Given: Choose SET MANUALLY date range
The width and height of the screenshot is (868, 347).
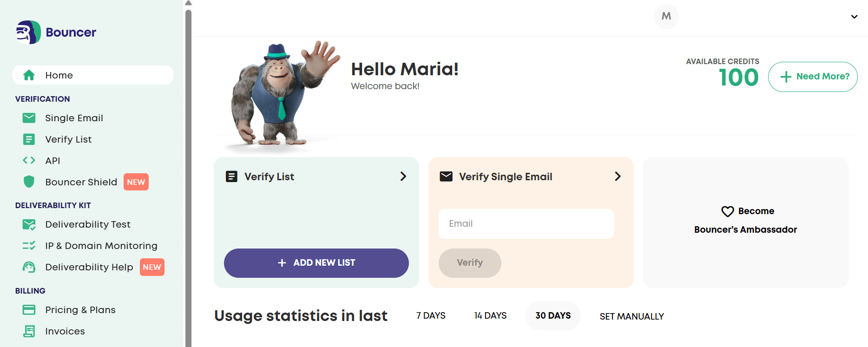Looking at the screenshot, I should click(x=631, y=316).
